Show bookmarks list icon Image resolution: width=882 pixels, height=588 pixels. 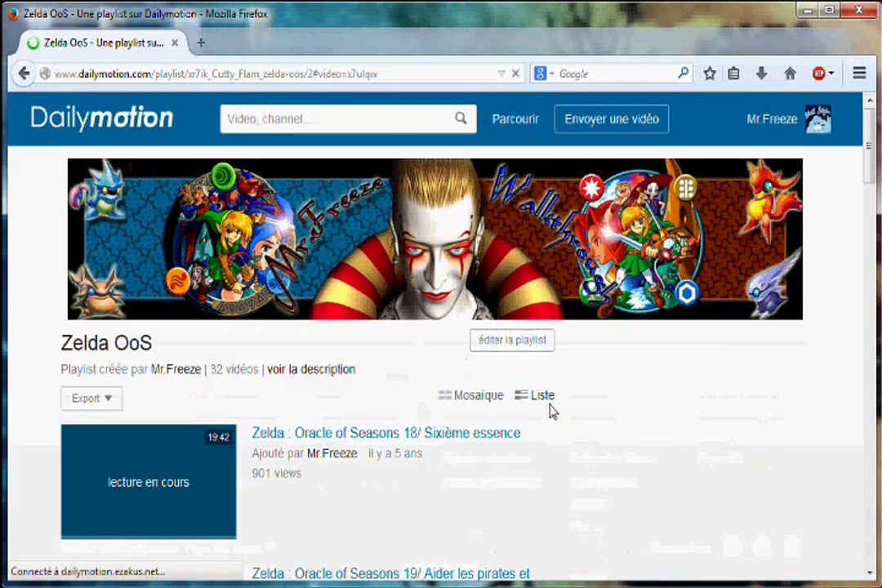(x=733, y=73)
